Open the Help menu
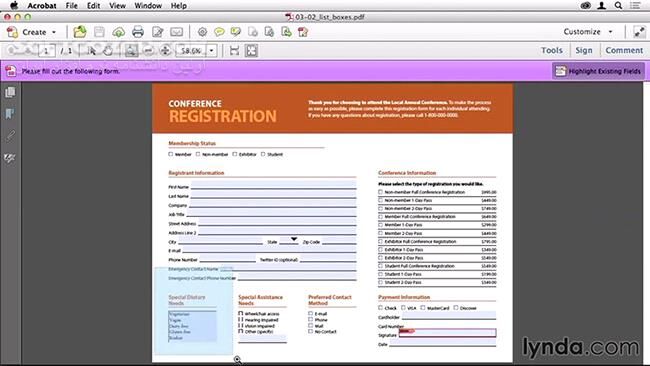Image resolution: width=650 pixels, height=366 pixels. [x=179, y=5]
